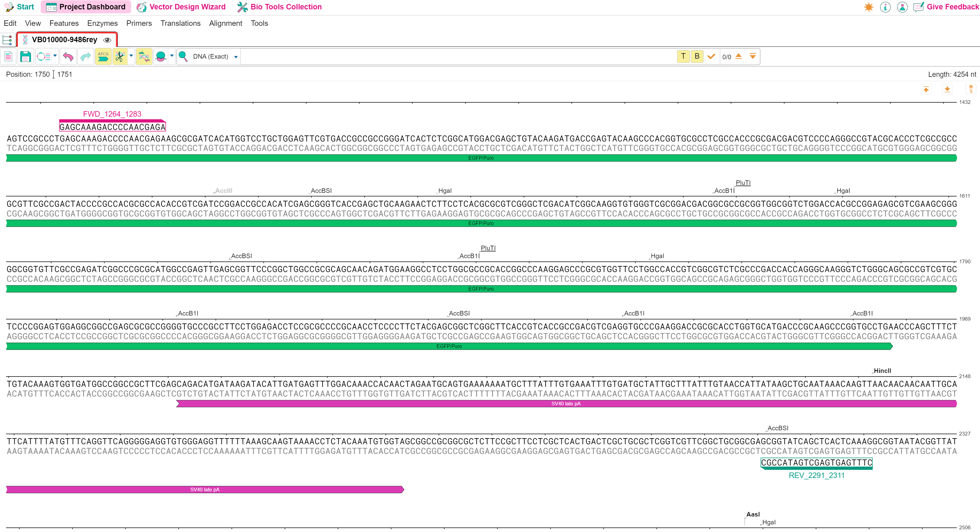Viewport: 980px width, 532px height.
Task: Expand the map view mode dropdown arrow
Action: (55, 56)
